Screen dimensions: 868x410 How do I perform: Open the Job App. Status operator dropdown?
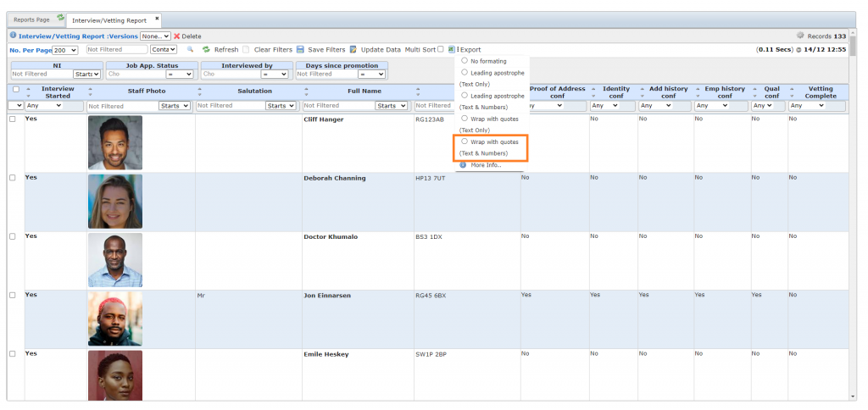180,75
